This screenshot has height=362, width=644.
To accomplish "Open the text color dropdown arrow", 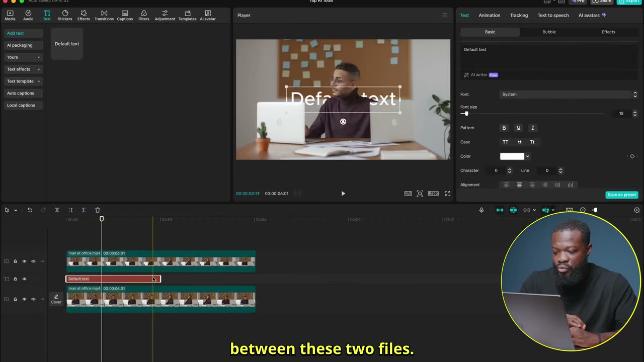I will coord(527,156).
